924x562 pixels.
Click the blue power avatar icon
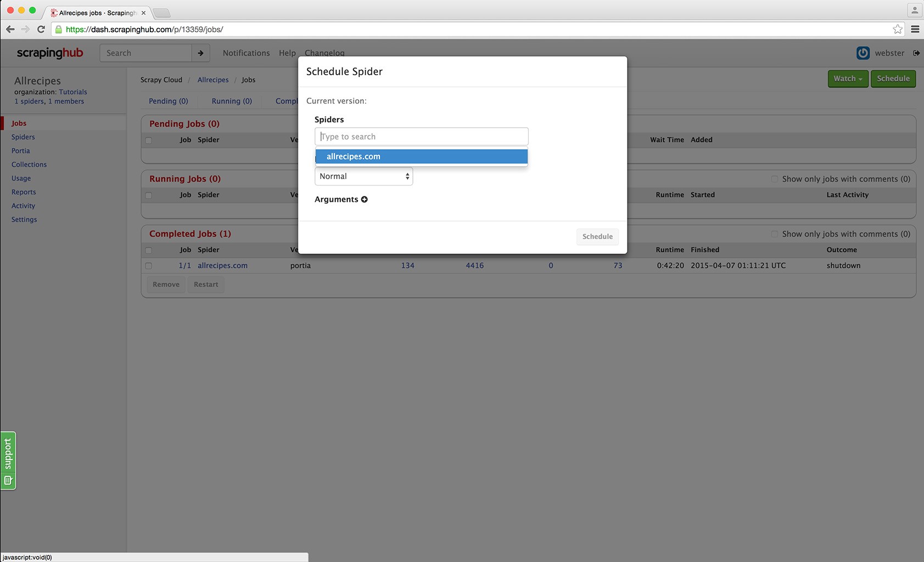(x=863, y=53)
